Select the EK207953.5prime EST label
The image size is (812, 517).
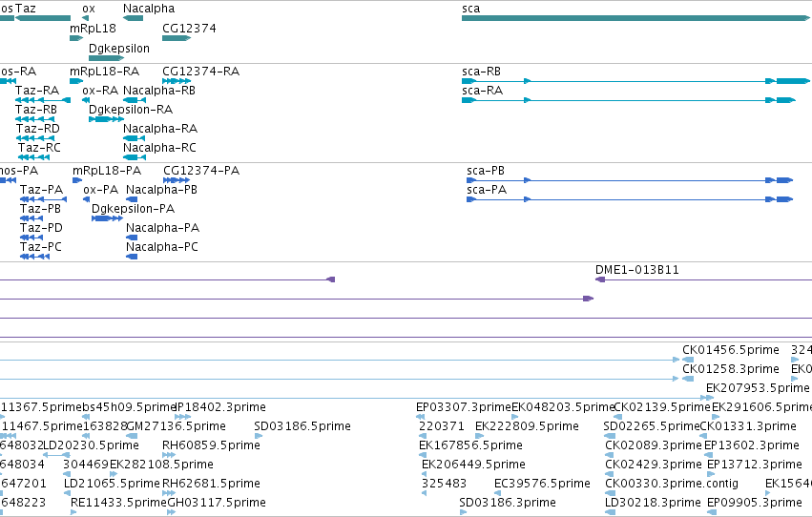point(758,388)
